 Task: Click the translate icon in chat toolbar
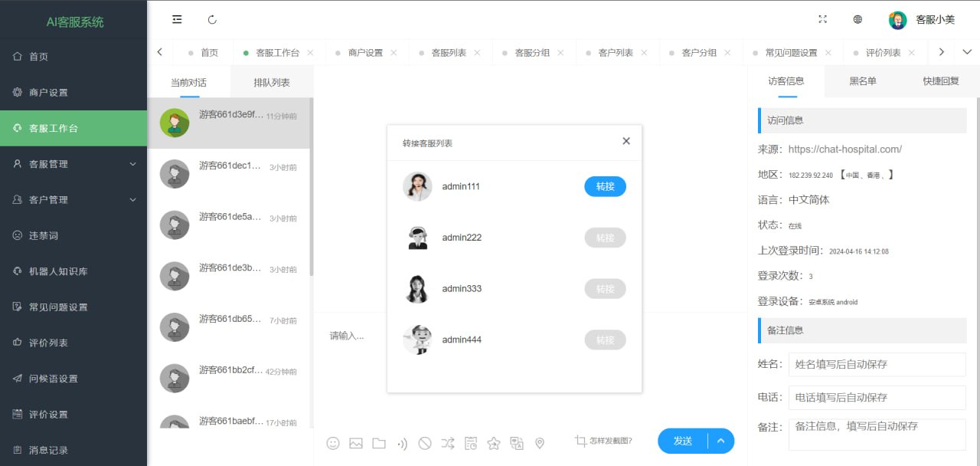pyautogui.click(x=517, y=443)
